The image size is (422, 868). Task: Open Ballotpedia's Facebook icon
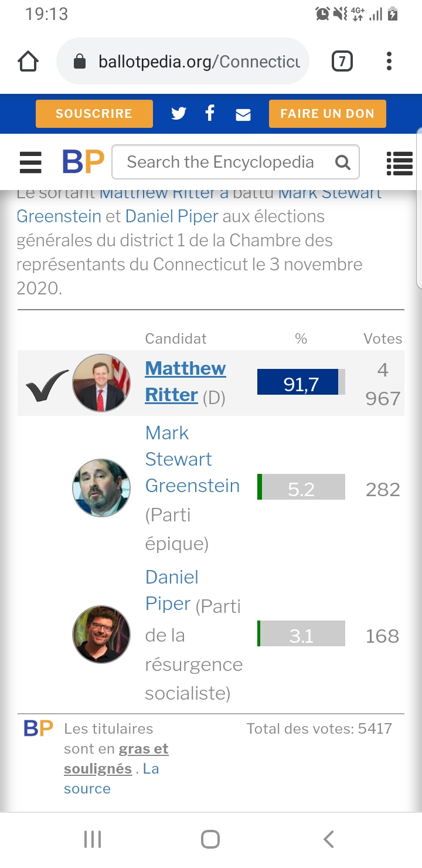[x=210, y=113]
